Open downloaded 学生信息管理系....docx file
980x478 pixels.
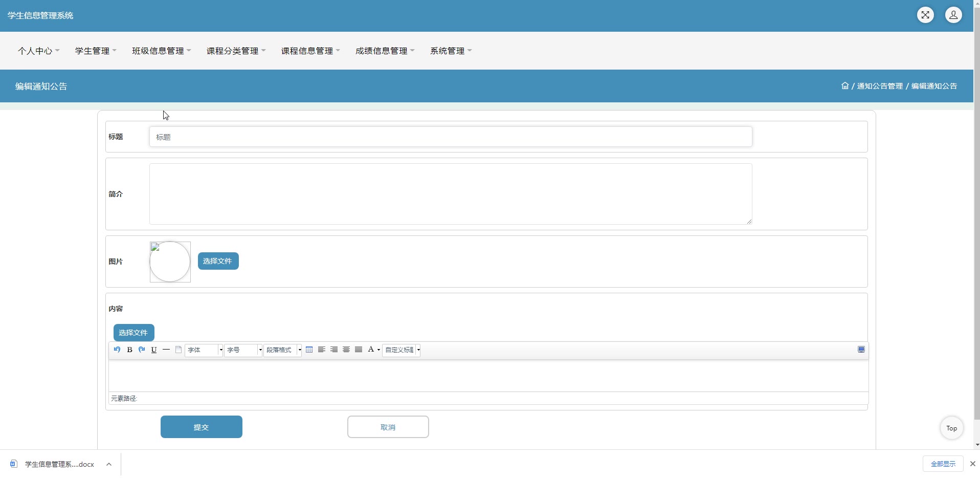point(59,464)
